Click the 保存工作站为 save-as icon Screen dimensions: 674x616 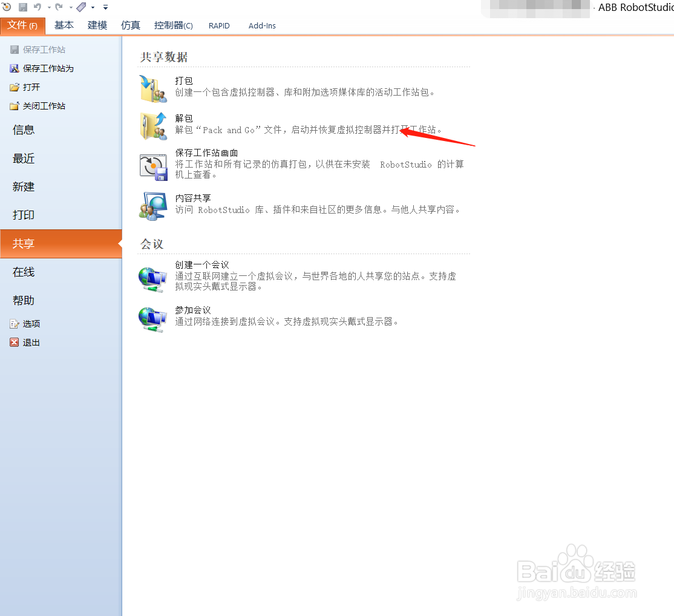coord(15,69)
